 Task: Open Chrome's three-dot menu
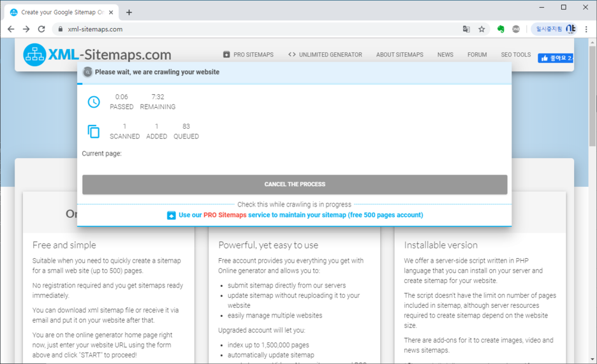(586, 29)
